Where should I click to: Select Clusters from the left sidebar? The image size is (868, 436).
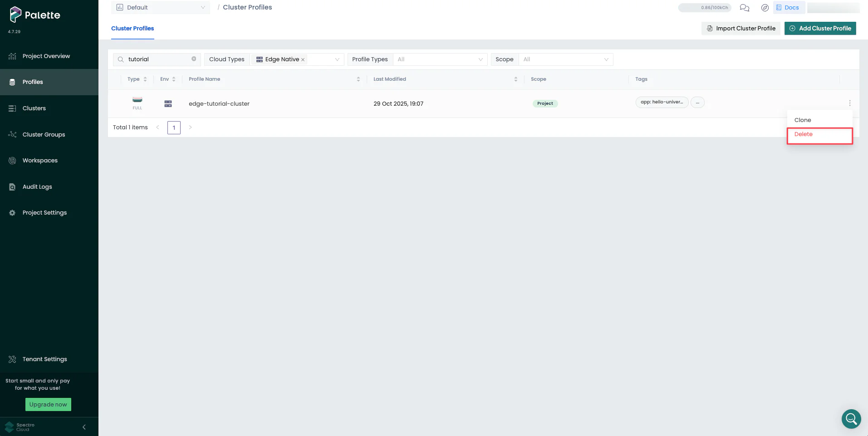pyautogui.click(x=34, y=108)
